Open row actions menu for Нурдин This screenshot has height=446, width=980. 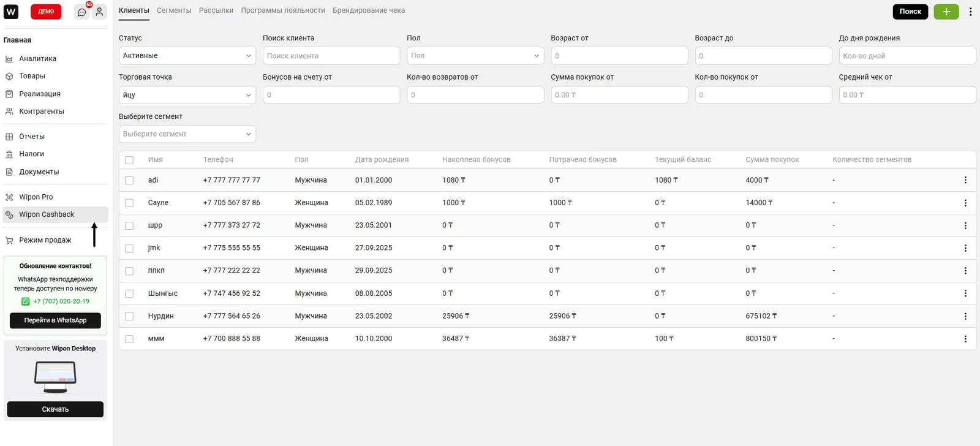point(965,316)
